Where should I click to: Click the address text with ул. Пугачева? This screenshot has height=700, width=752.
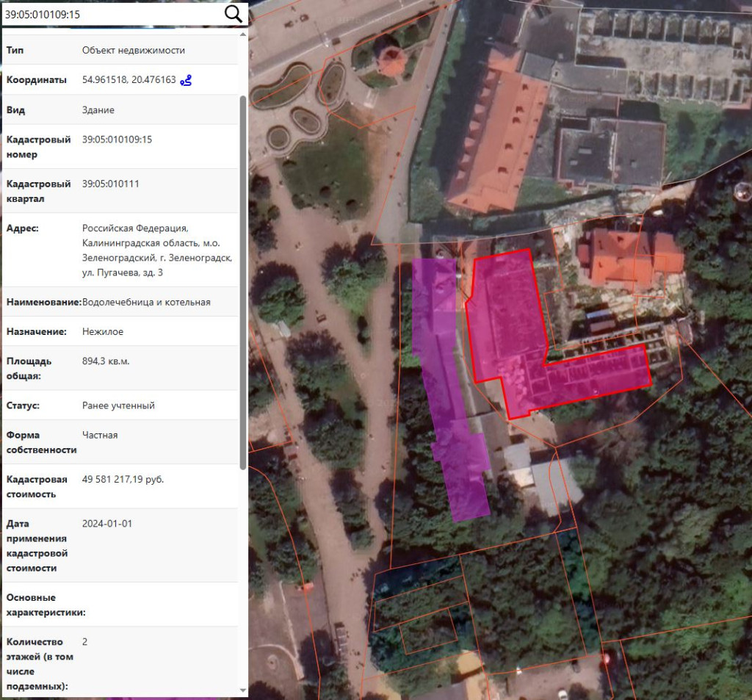157,250
